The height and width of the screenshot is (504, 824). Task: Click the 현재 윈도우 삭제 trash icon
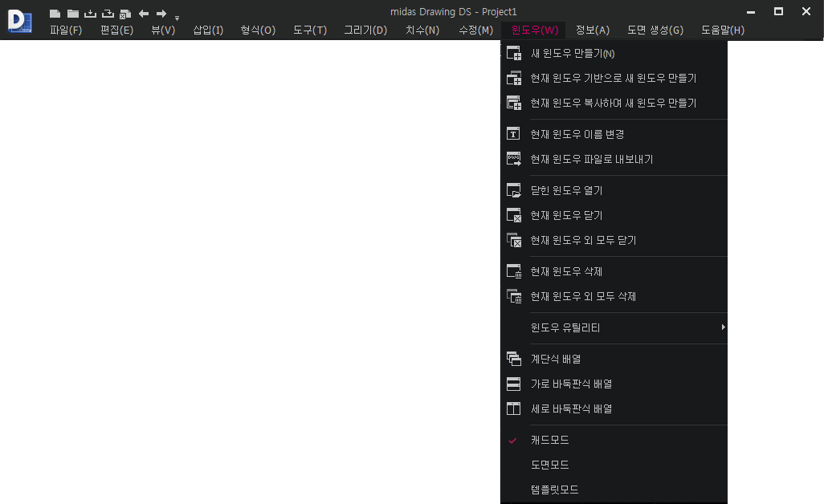point(514,271)
